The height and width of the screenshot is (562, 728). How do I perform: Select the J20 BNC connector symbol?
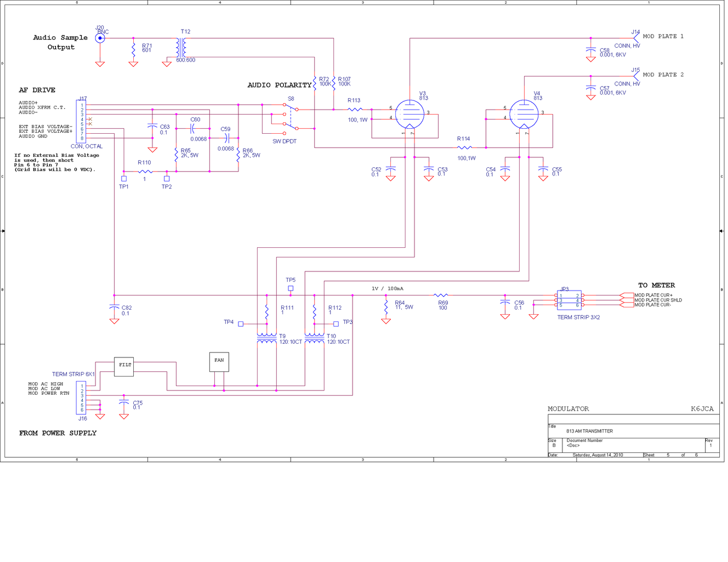point(99,38)
